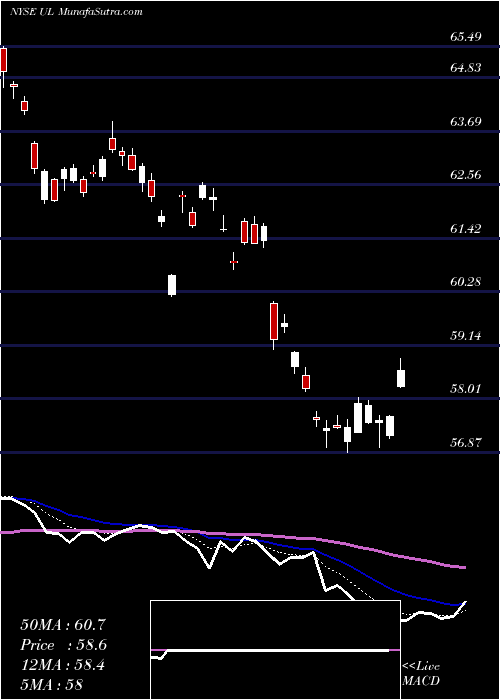Click inside the MACD indicator box
The height and width of the screenshot is (700, 500).
click(275, 650)
